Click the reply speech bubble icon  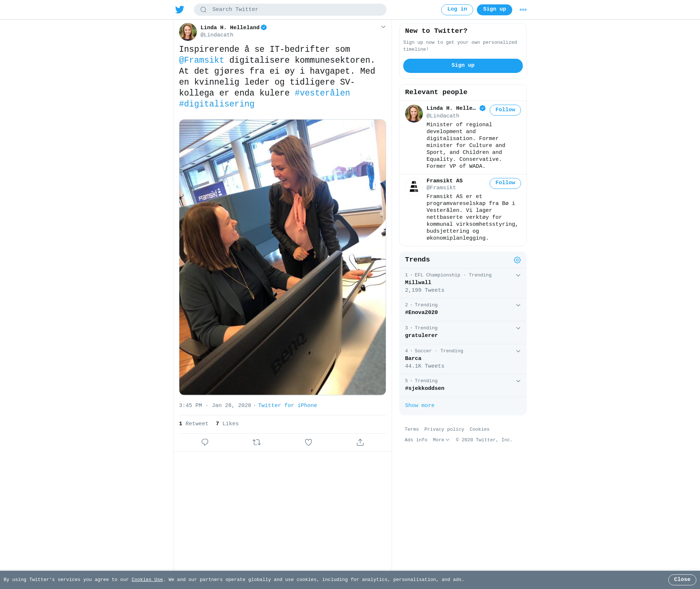pos(205,442)
